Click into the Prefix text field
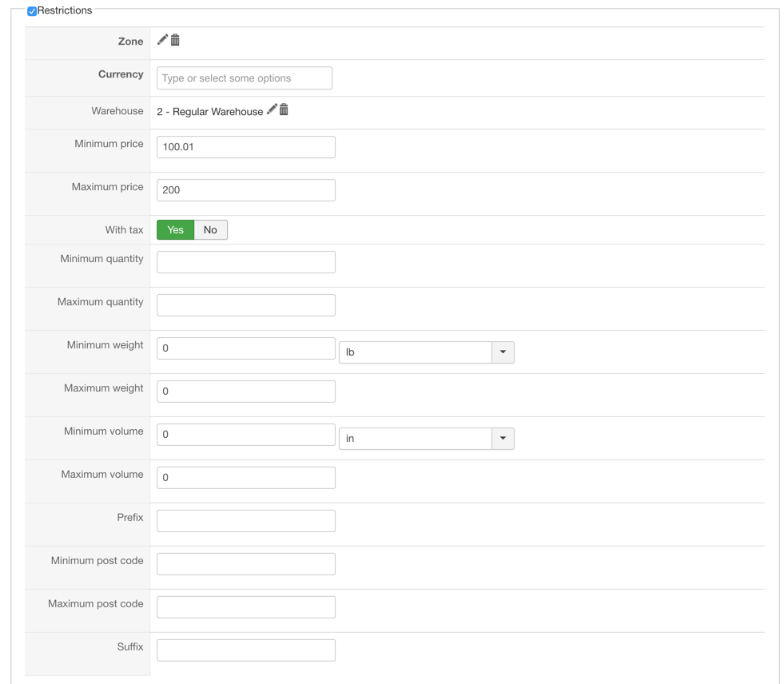The width and height of the screenshot is (784, 684). pos(245,521)
